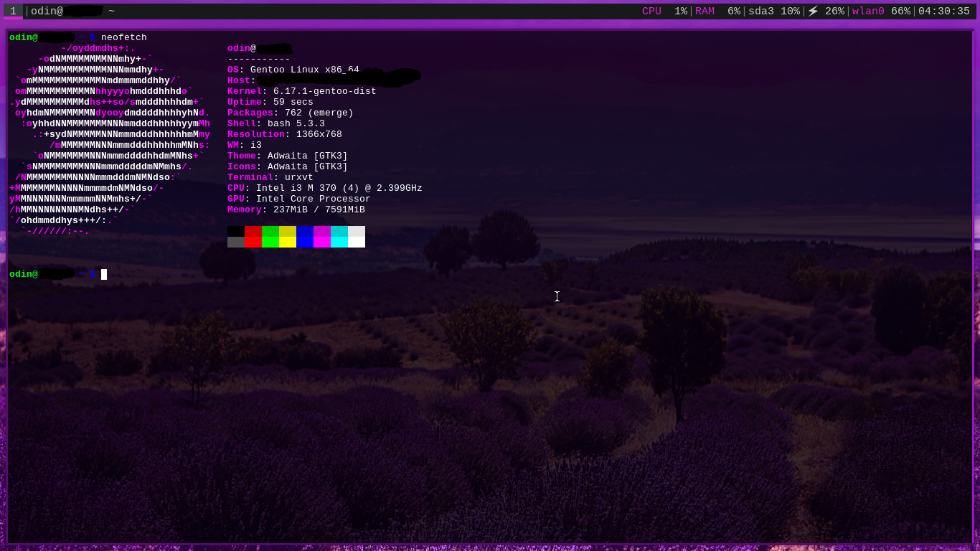Click the Memory usage line in neofetch output
The width and height of the screenshot is (980, 551).
coord(296,209)
